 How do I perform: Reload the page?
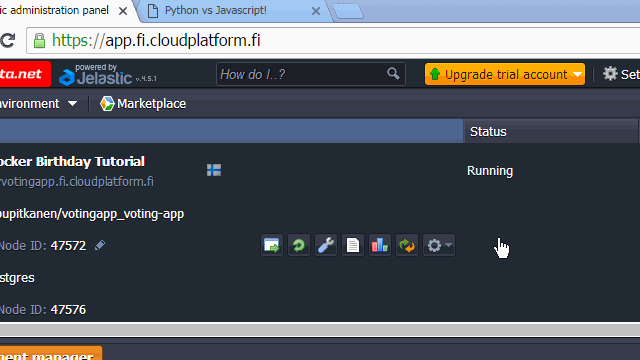coord(7,40)
